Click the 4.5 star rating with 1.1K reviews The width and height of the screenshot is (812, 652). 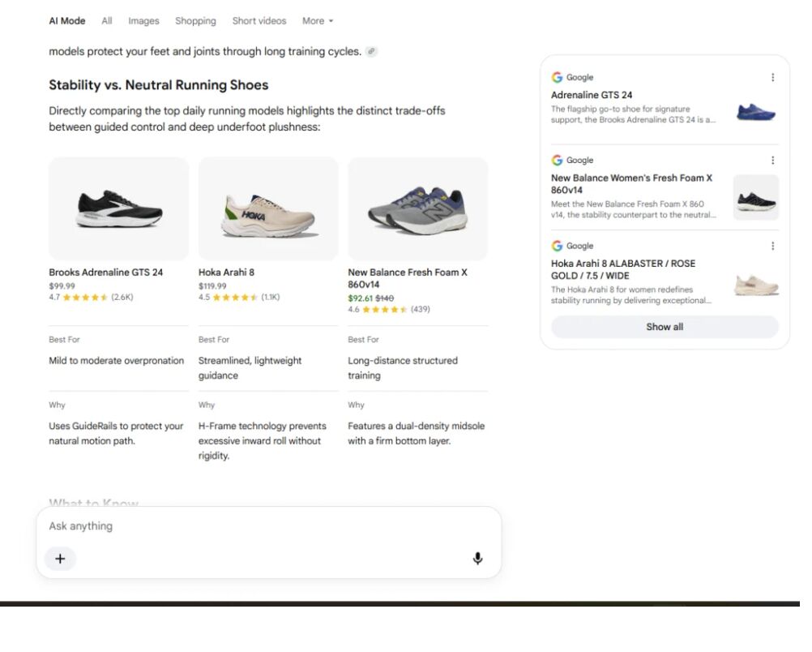pos(239,298)
